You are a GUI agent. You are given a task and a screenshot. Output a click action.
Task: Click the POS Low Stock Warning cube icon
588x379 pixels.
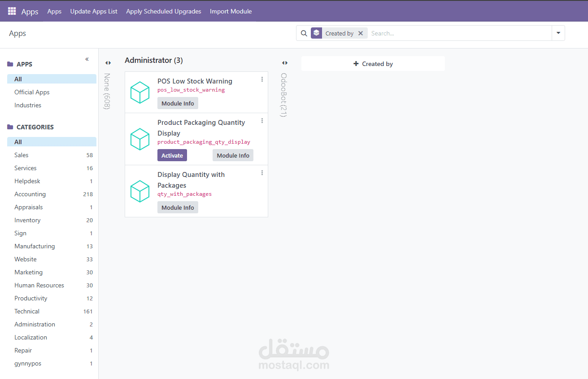(x=139, y=93)
